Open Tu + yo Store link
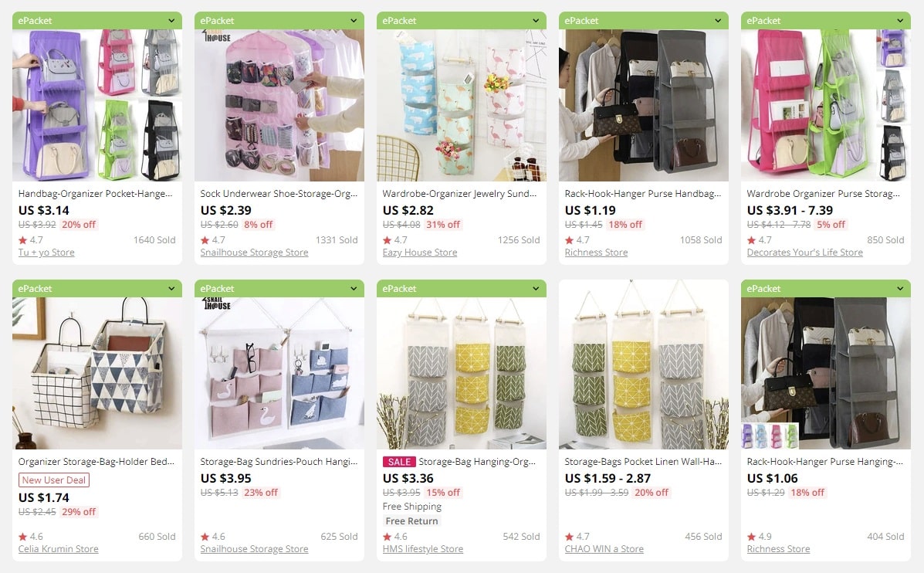924x573 pixels. [x=46, y=253]
